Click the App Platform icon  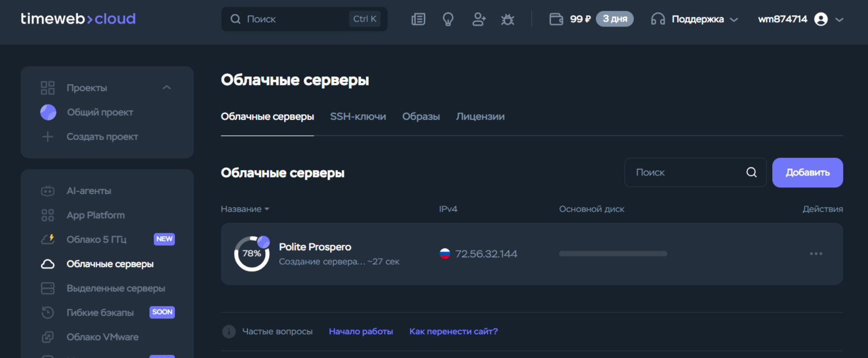[x=48, y=215]
